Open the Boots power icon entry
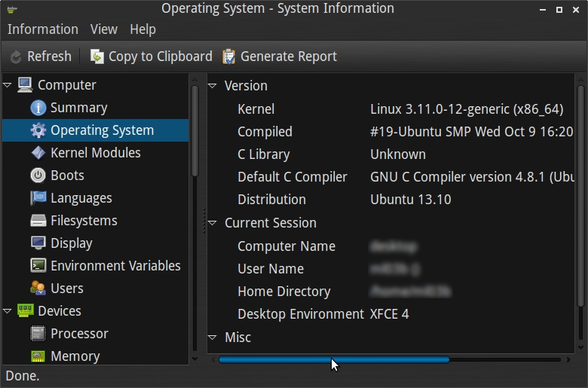The height and width of the screenshot is (388, 588). click(38, 176)
